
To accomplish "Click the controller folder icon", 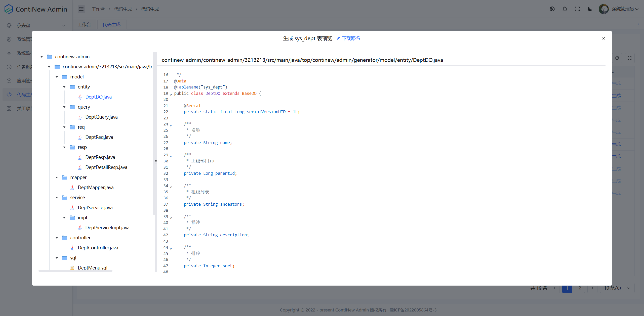I will pyautogui.click(x=65, y=238).
